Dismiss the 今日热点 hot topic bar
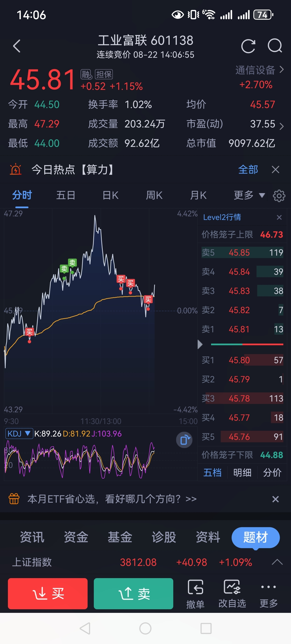This screenshot has height=644, width=291. [x=275, y=169]
